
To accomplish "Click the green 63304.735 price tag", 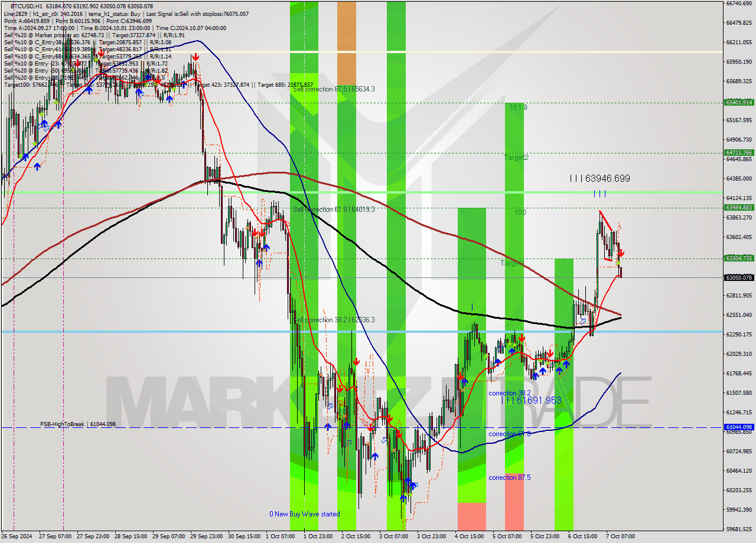I will pyautogui.click(x=739, y=258).
